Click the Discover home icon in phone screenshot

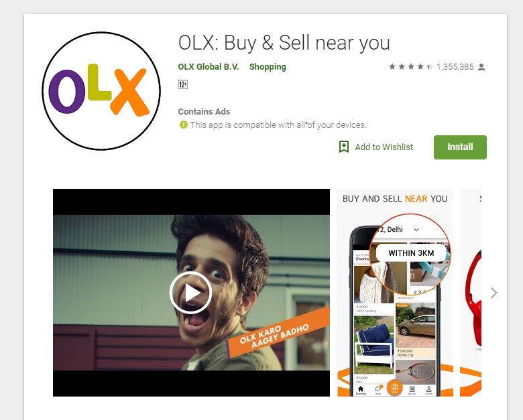[x=361, y=390]
